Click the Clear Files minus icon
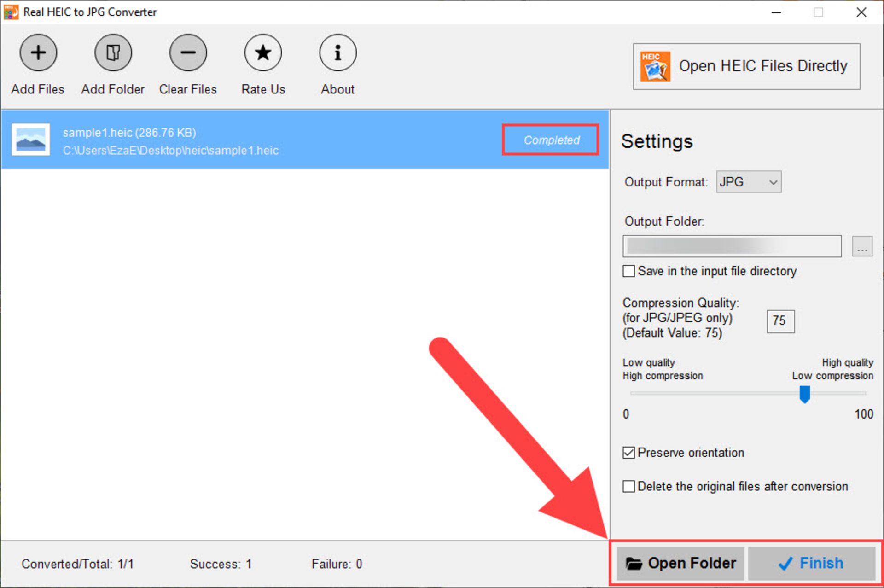884x588 pixels. (x=188, y=53)
